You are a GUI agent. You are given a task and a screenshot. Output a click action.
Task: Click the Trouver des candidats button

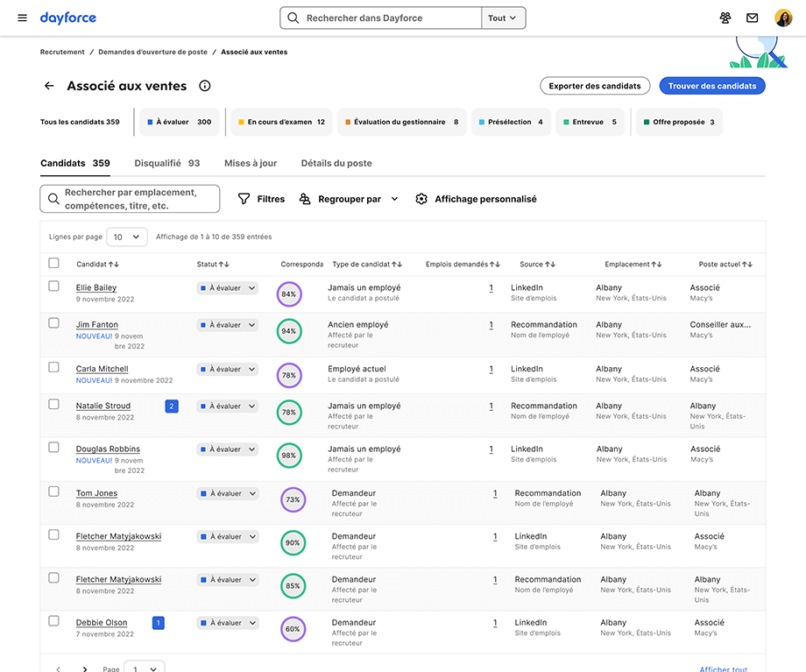(712, 86)
